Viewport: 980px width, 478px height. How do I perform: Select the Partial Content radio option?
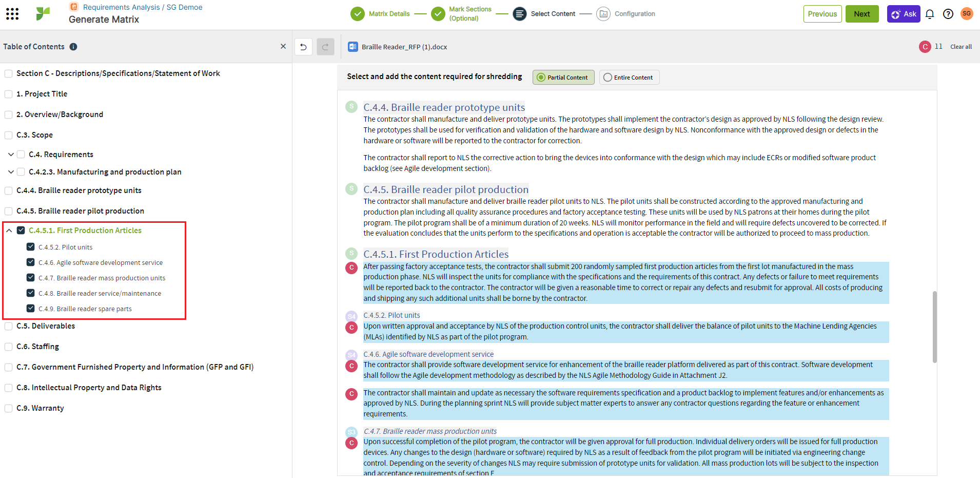(563, 78)
